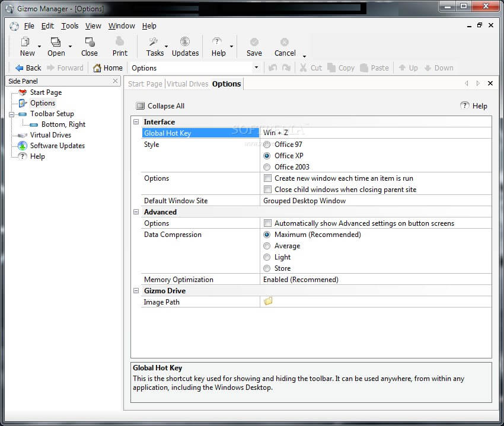Click the Up arrow icon
Viewport: 504px width, 426px height.
[402, 68]
